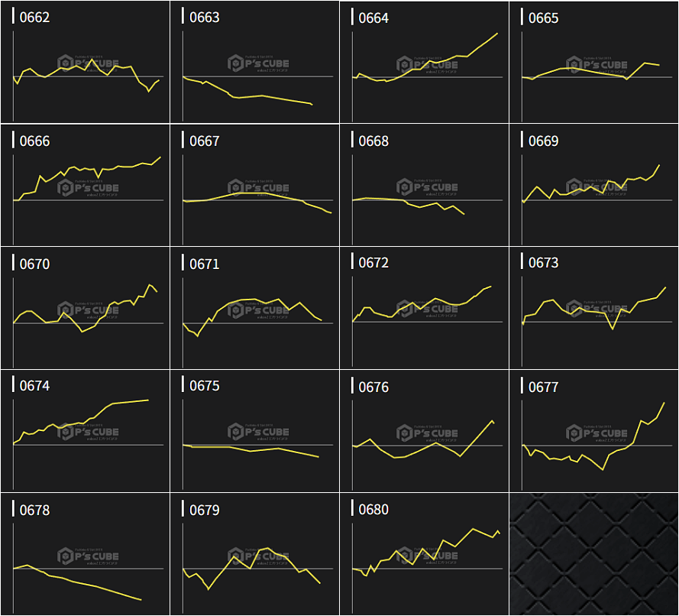Open the 0677 graph tile
Screen dimensions: 679x616
593,431
